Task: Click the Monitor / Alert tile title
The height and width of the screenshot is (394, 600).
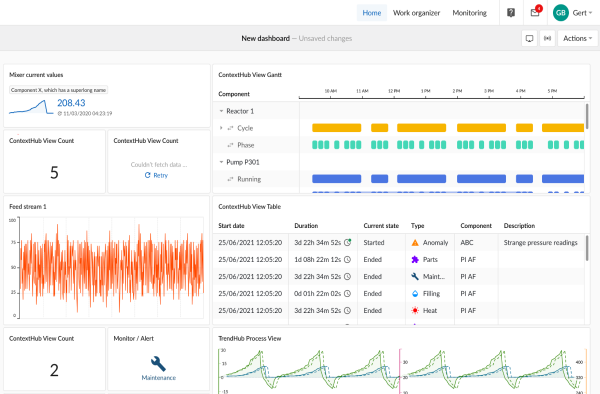Action: click(x=134, y=339)
